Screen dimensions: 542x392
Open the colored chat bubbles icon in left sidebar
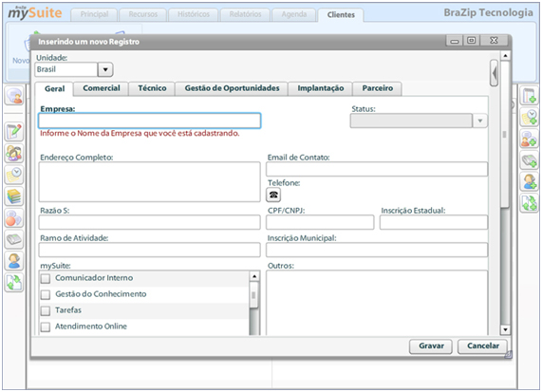(14, 217)
